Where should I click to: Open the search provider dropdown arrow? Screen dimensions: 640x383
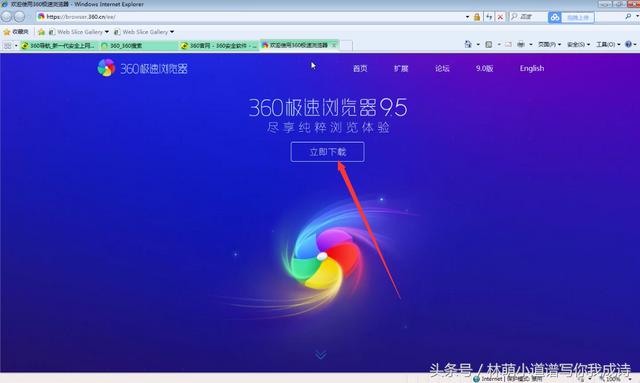pyautogui.click(x=637, y=16)
